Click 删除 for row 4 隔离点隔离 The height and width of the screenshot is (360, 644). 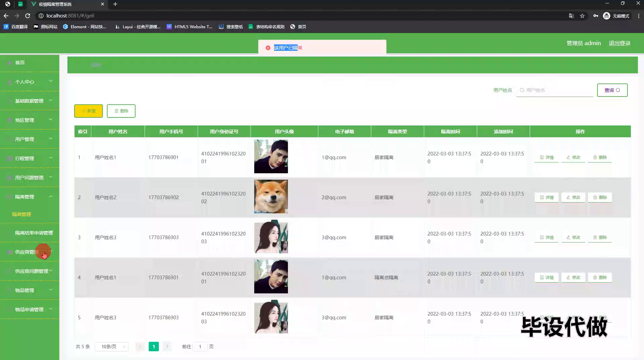tap(600, 277)
